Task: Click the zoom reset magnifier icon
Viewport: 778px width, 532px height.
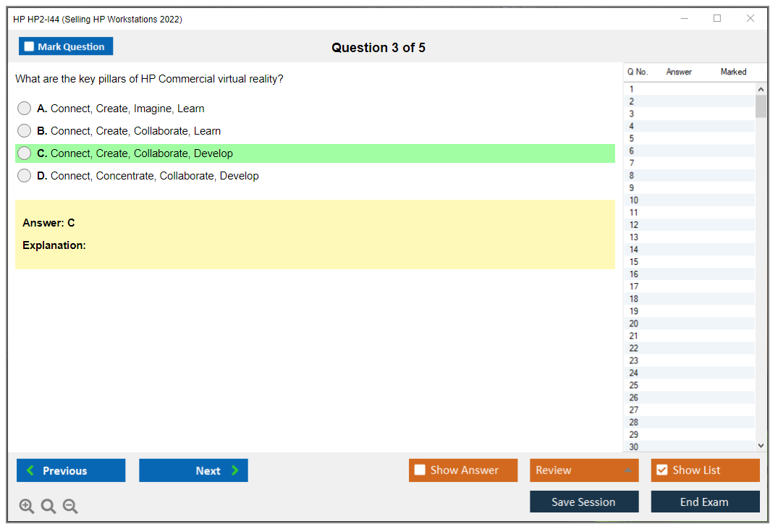Action: pyautogui.click(x=48, y=507)
